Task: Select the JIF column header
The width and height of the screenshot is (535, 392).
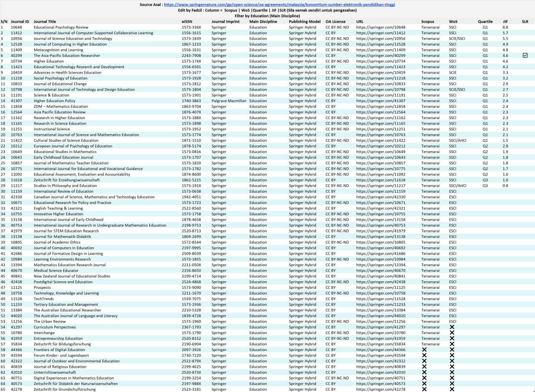Action: (505, 21)
